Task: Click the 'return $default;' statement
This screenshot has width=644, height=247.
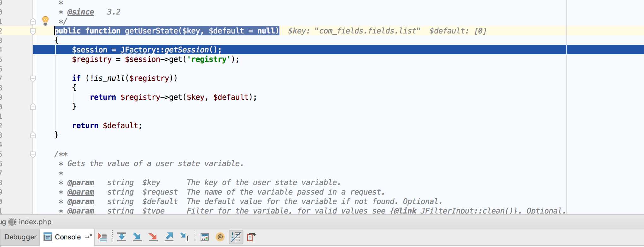Action: [107, 126]
